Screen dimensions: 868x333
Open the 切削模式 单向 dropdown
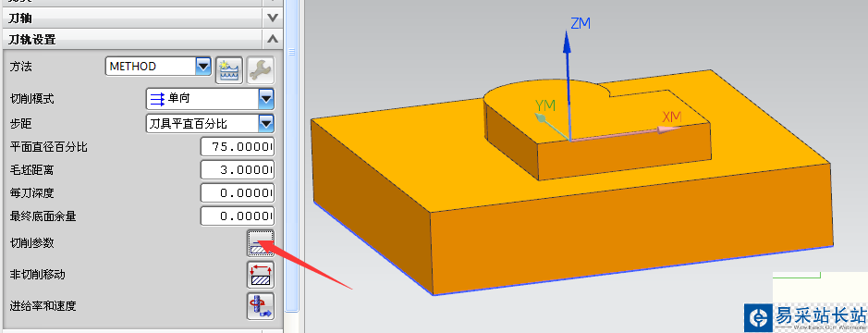point(266,99)
